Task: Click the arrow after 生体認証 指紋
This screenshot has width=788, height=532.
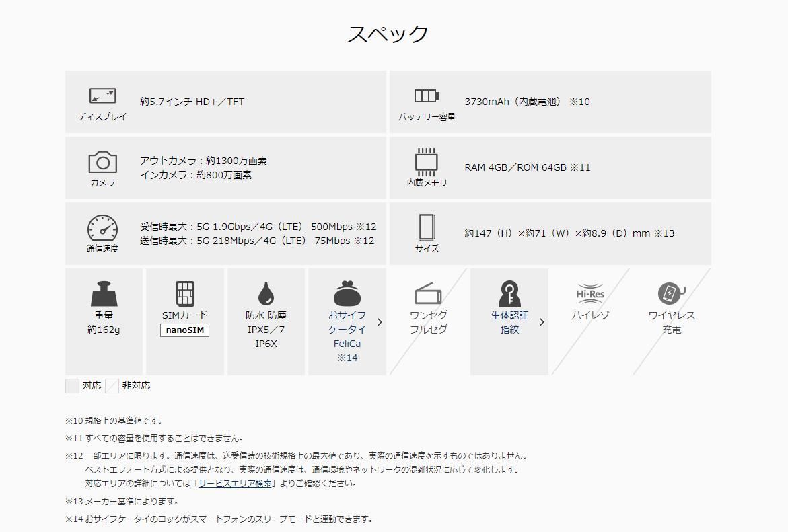Action: [x=542, y=321]
